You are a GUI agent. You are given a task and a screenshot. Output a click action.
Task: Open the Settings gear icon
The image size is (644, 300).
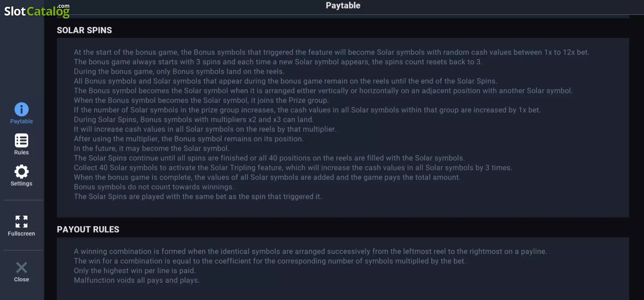[21, 171]
